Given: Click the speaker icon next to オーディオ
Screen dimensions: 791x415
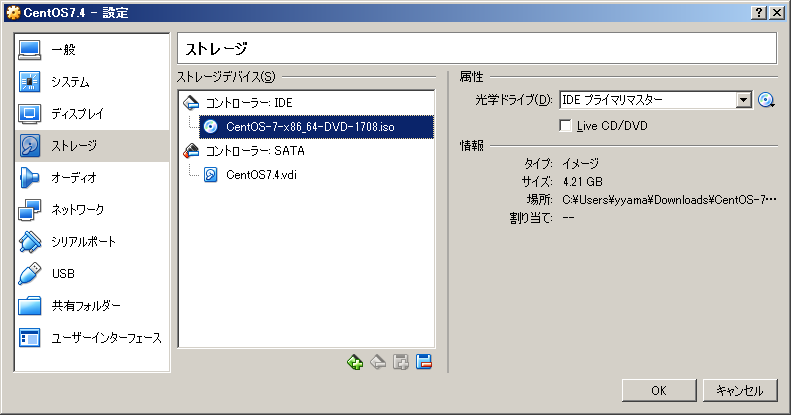Looking at the screenshot, I should point(30,177).
